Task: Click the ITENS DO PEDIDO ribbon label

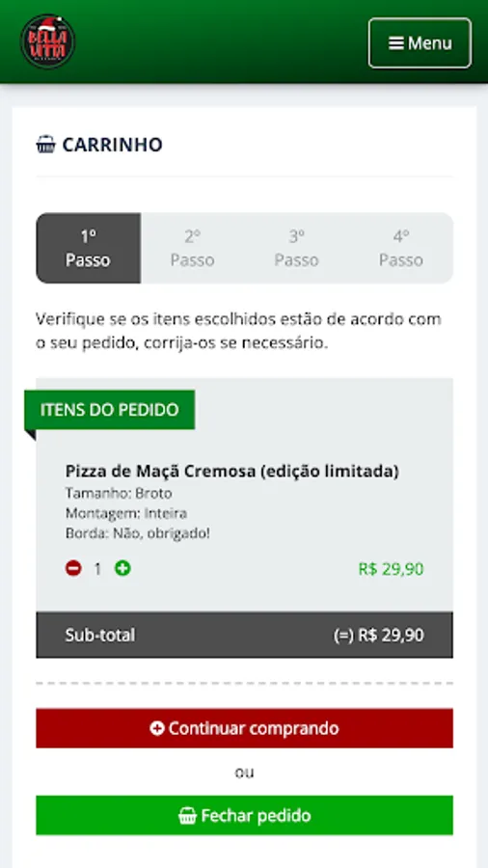Action: 110,410
